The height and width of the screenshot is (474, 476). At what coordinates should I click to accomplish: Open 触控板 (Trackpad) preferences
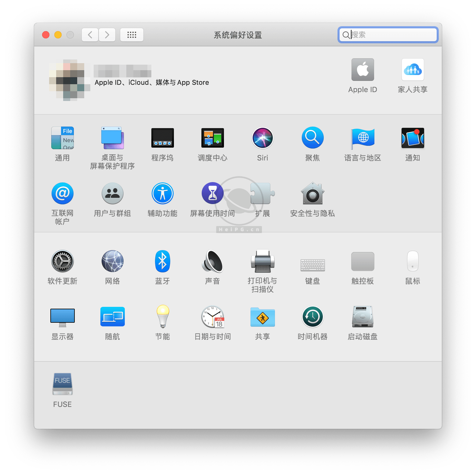[363, 261]
